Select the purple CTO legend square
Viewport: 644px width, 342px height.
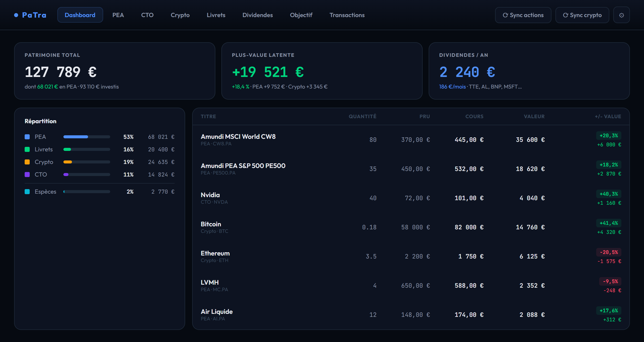(x=27, y=174)
